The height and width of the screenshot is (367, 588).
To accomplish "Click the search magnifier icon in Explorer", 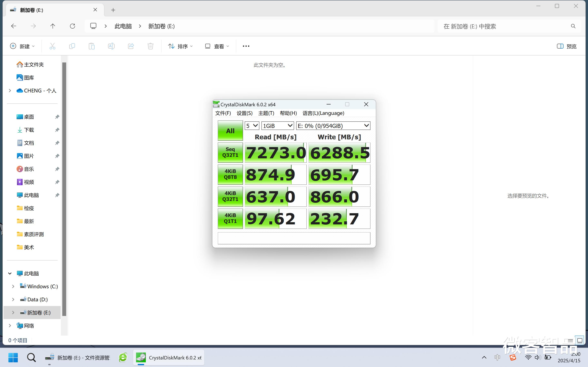I will click(573, 26).
